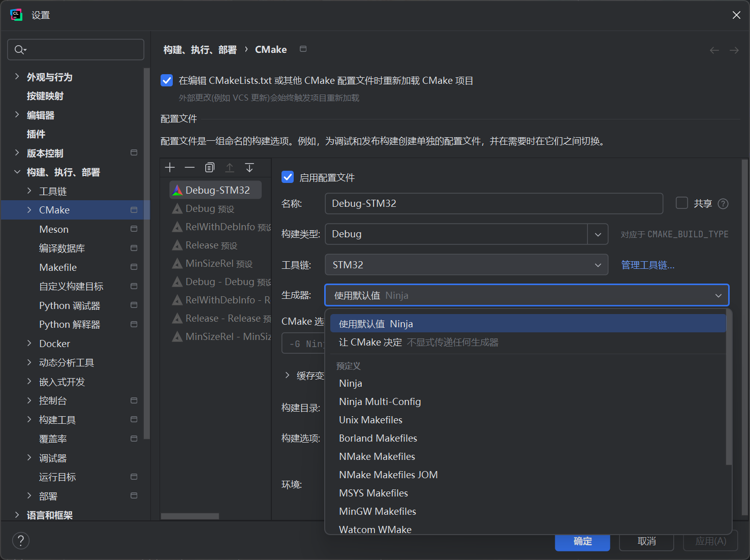This screenshot has width=750, height=560.
Task: Click the move profile down arrow
Action: coord(249,167)
